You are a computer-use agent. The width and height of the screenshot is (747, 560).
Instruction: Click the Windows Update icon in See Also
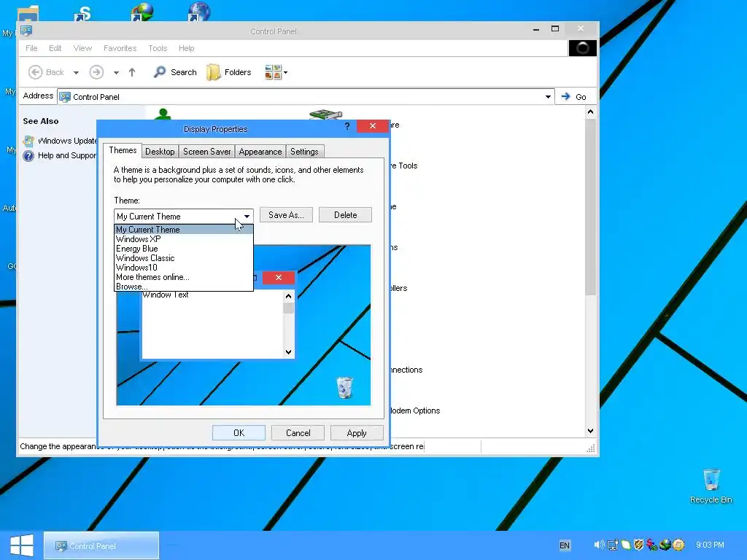coord(28,141)
